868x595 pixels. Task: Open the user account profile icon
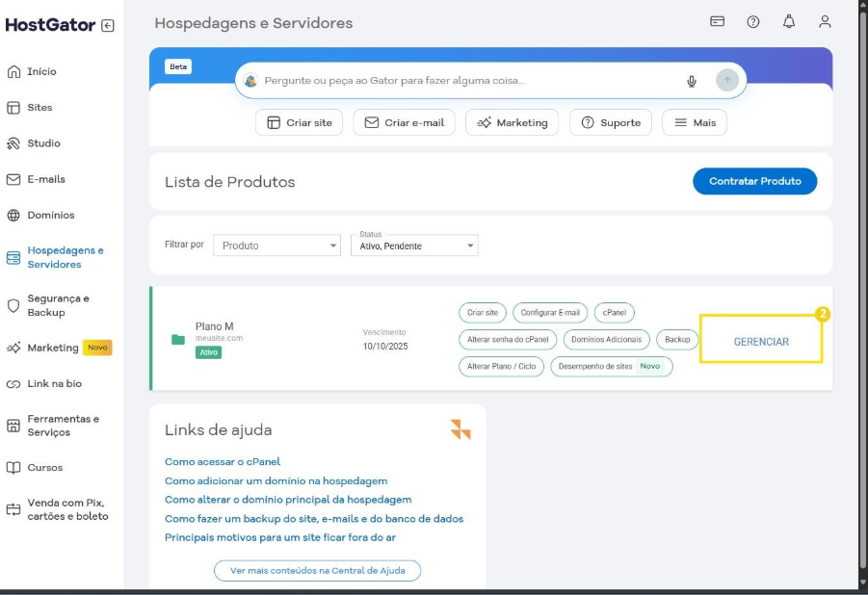tap(825, 21)
